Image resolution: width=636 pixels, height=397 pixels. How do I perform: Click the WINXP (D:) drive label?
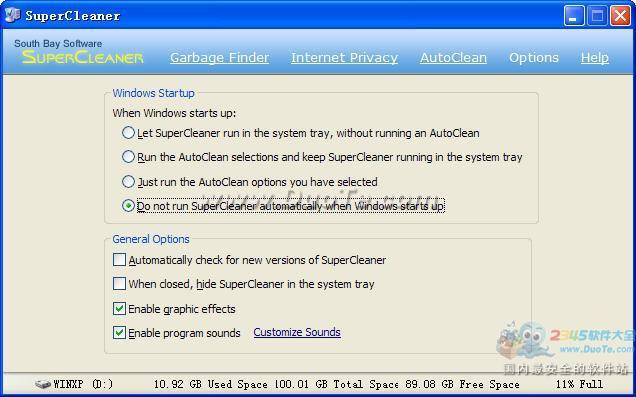83,384
